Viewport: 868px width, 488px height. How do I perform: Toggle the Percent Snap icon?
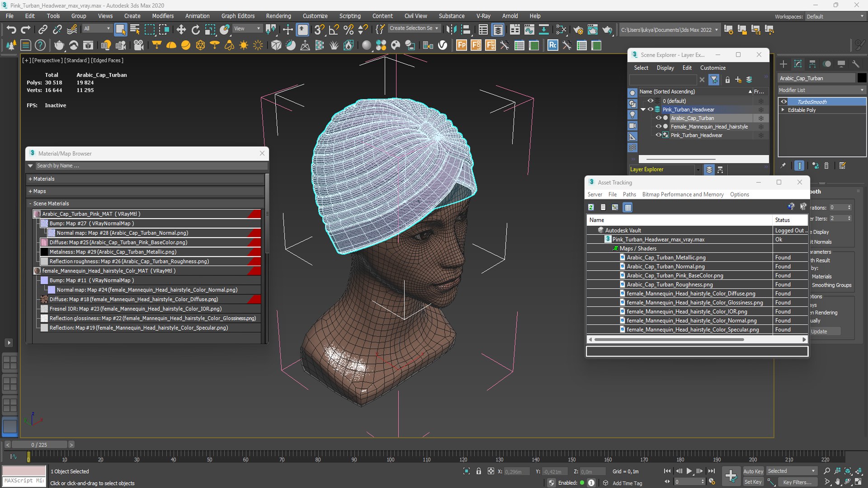tap(348, 30)
